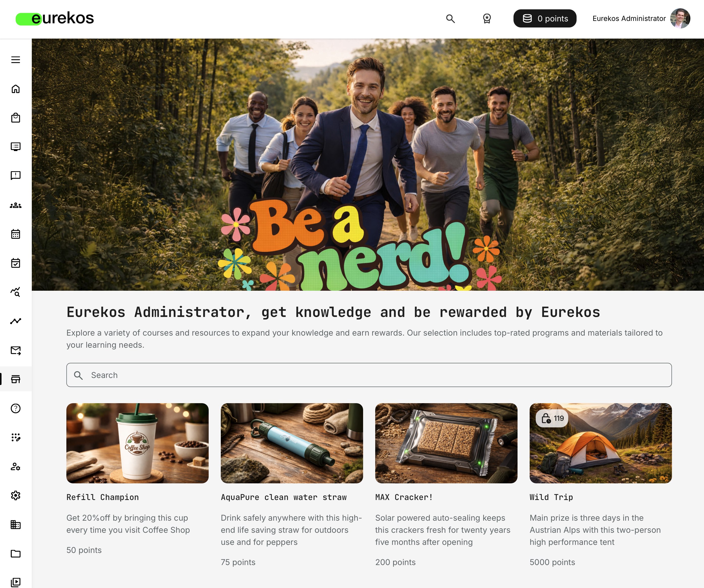Image resolution: width=704 pixels, height=588 pixels.
Task: Open the groups people icon in sidebar
Action: pyautogui.click(x=15, y=205)
